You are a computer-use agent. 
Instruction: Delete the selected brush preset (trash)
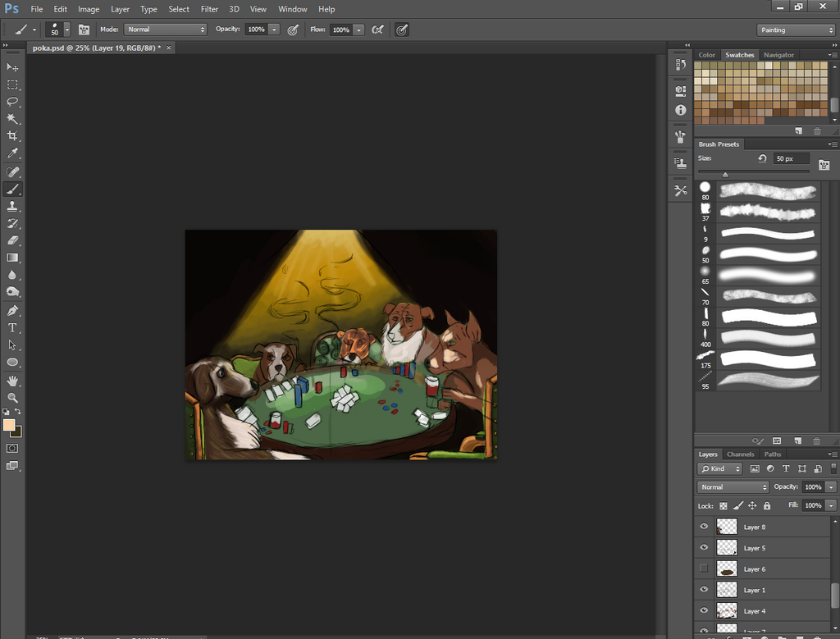pyautogui.click(x=816, y=440)
